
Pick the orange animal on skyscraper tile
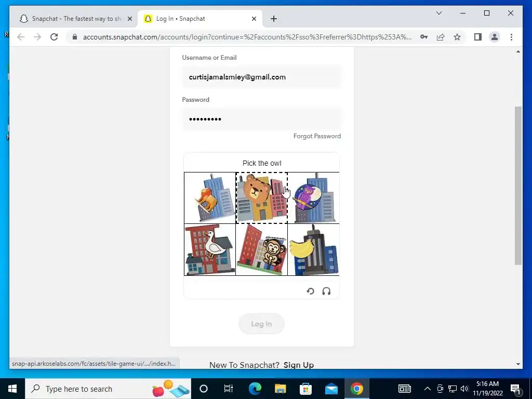(x=210, y=198)
